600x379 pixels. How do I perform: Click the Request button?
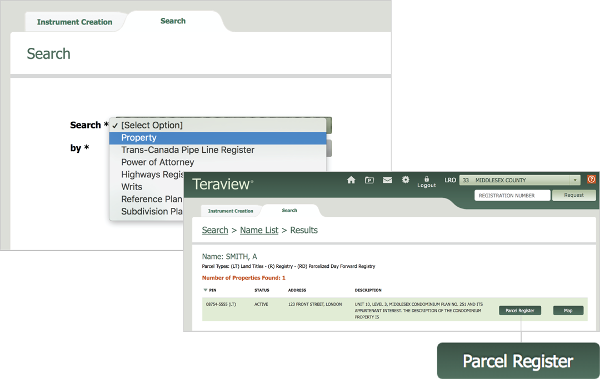click(574, 195)
